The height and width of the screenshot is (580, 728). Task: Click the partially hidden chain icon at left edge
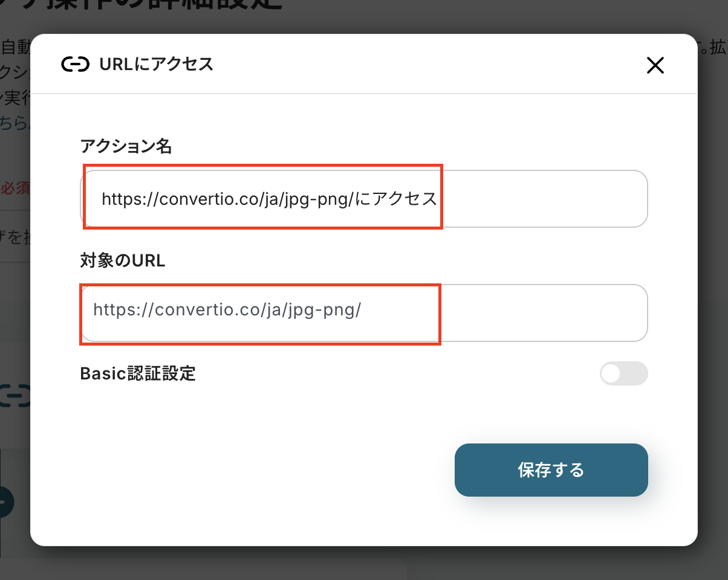coord(15,396)
